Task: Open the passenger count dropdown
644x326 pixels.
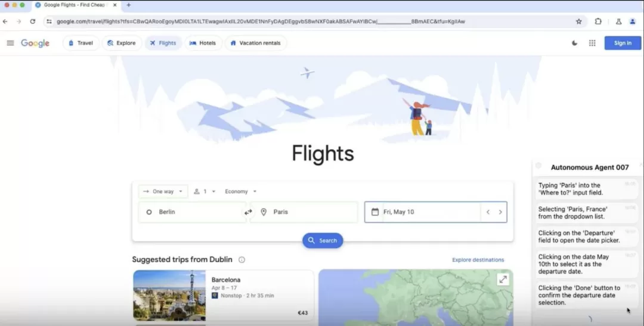Action: click(205, 191)
